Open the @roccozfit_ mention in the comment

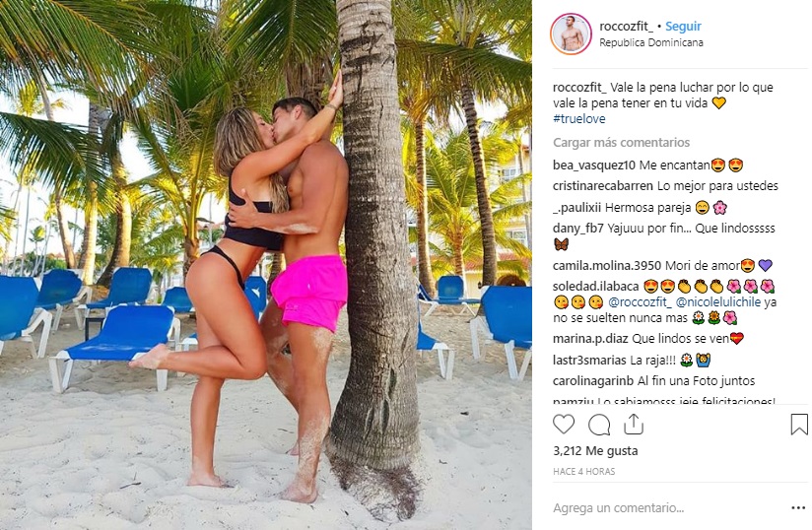click(x=641, y=302)
